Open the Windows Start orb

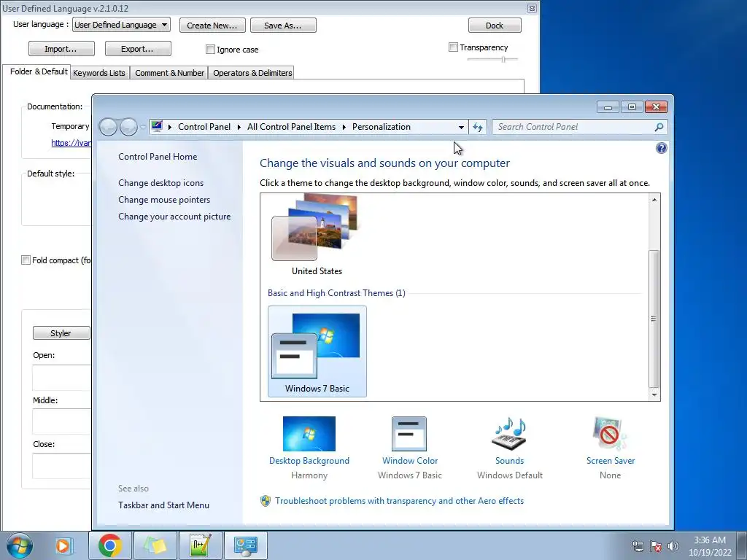tap(20, 545)
